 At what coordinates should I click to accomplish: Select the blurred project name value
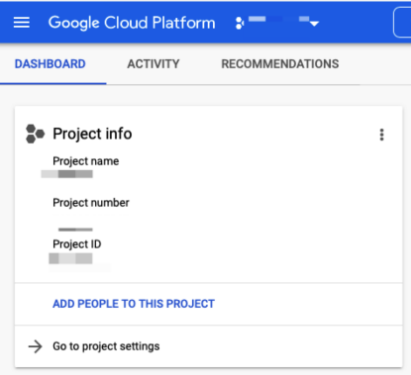pyautogui.click(x=67, y=174)
